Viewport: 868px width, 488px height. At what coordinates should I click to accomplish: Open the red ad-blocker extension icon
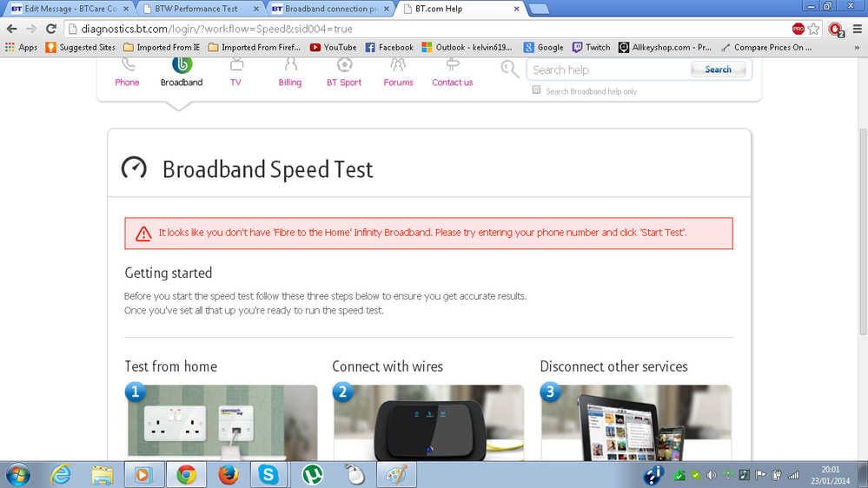tap(835, 30)
